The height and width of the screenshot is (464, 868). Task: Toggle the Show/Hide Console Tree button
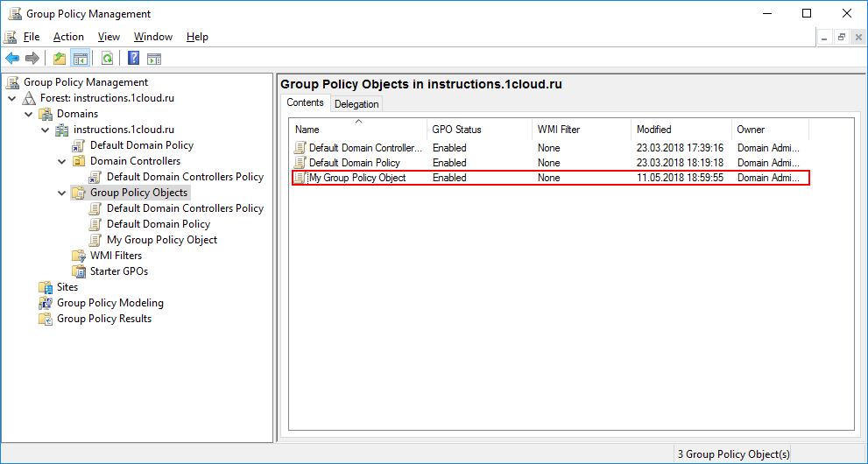click(x=80, y=59)
